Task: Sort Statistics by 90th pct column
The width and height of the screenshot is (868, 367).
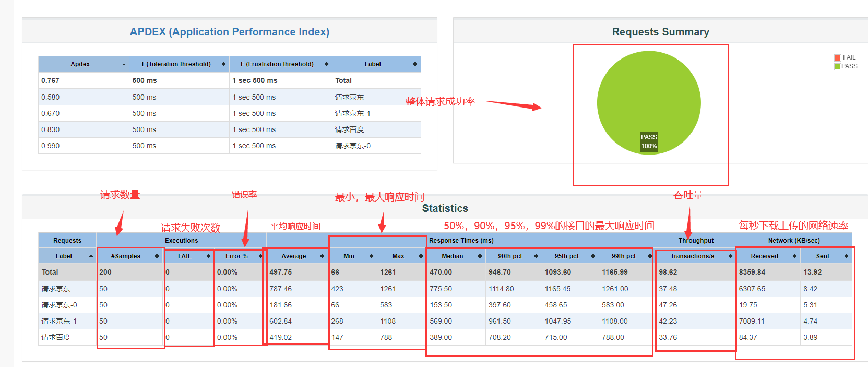Action: 514,256
